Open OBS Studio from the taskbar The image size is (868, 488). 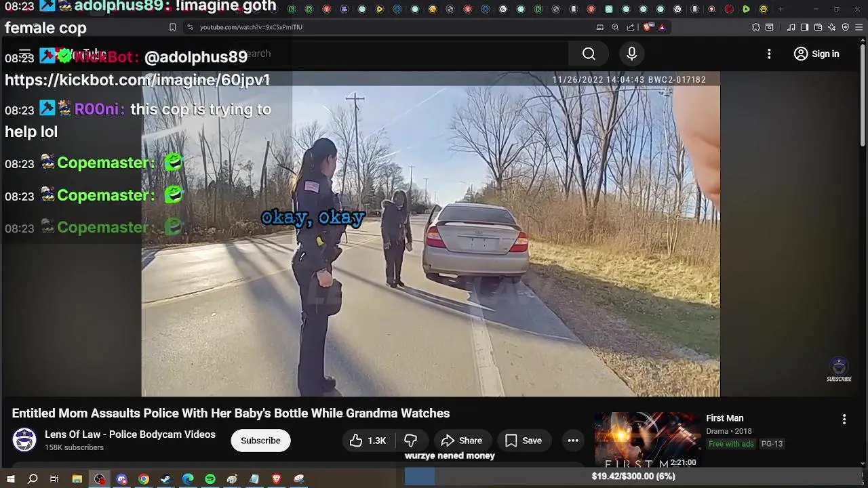coord(100,479)
